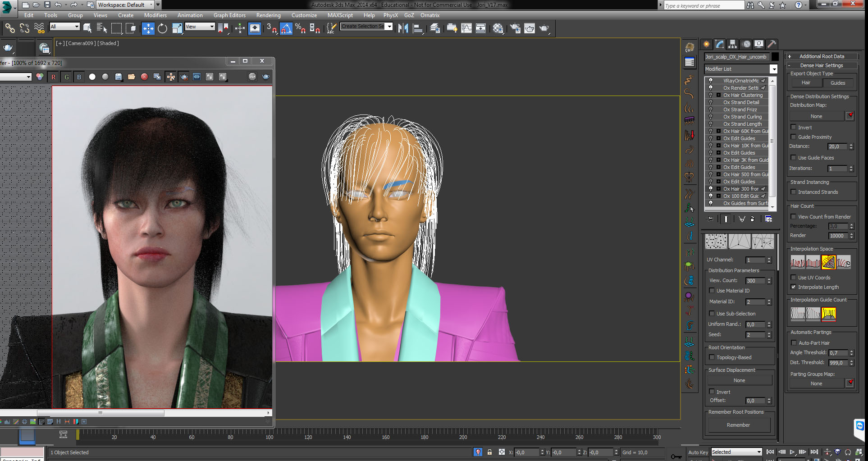Select Guides as export object type
Viewport: 868px width, 461px height.
(837, 83)
